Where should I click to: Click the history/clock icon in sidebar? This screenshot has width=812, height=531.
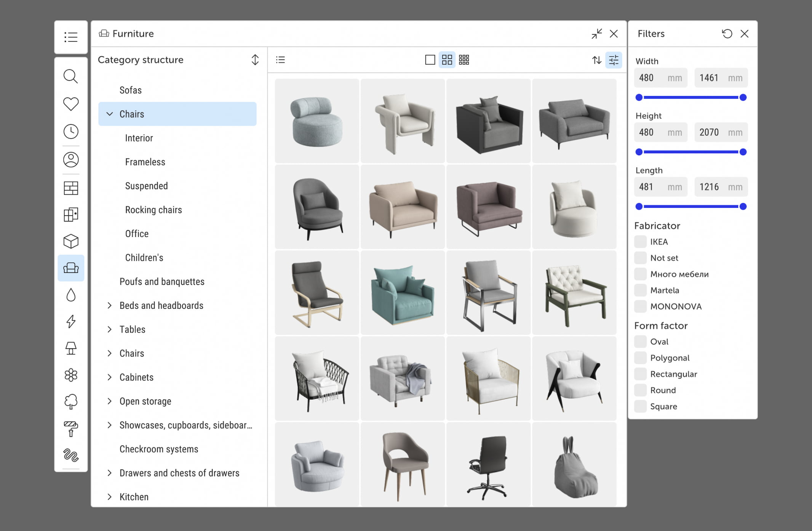tap(70, 132)
